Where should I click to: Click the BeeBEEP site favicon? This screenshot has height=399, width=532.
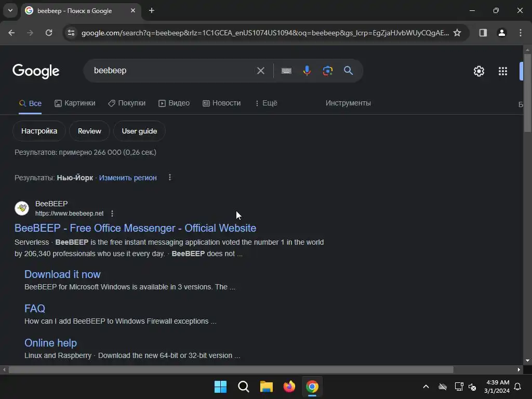pyautogui.click(x=22, y=208)
